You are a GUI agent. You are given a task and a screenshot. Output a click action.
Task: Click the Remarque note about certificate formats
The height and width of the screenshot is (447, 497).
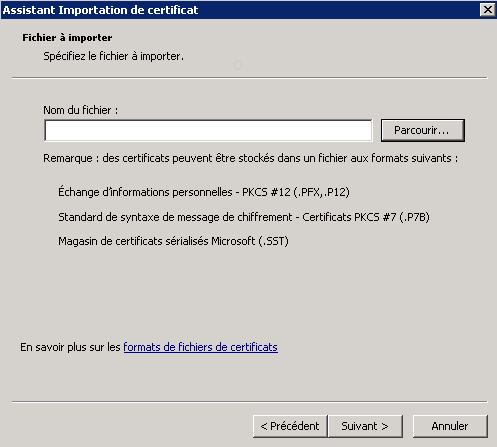tap(251, 158)
